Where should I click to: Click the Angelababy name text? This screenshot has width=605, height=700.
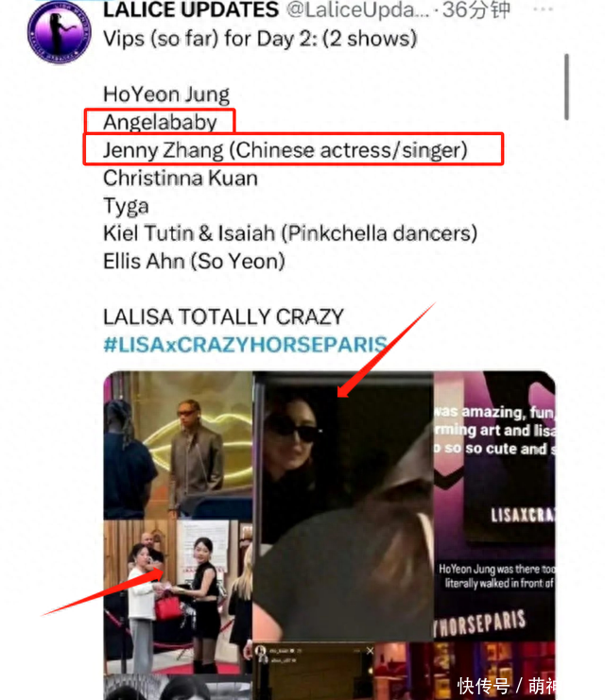click(x=160, y=122)
